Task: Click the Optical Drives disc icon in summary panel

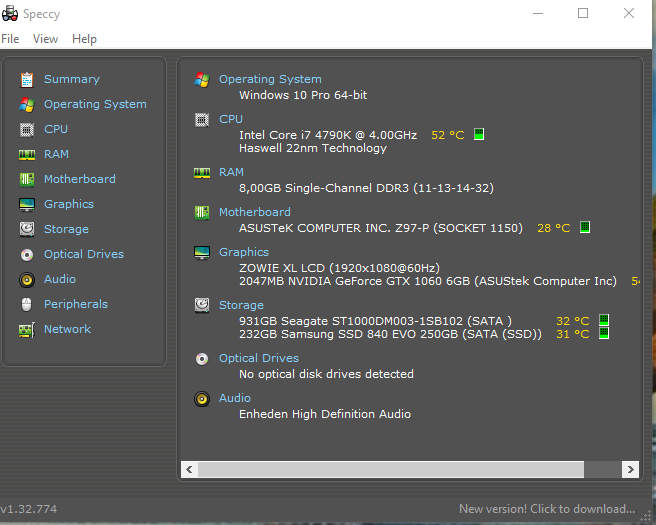Action: [202, 359]
